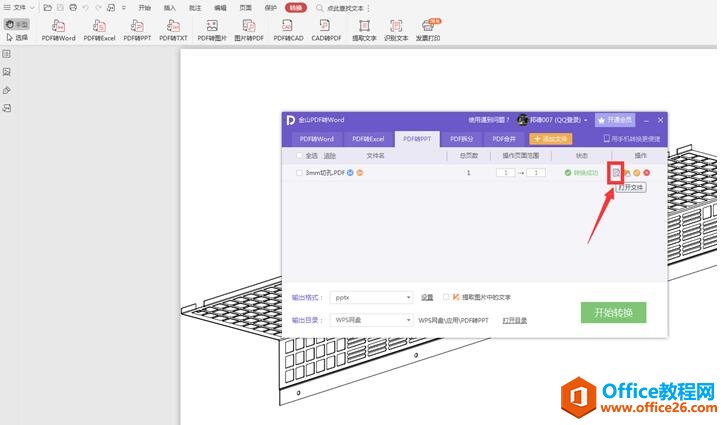724x425 pixels.
Task: Click the 开通会员 membership button
Action: (615, 120)
